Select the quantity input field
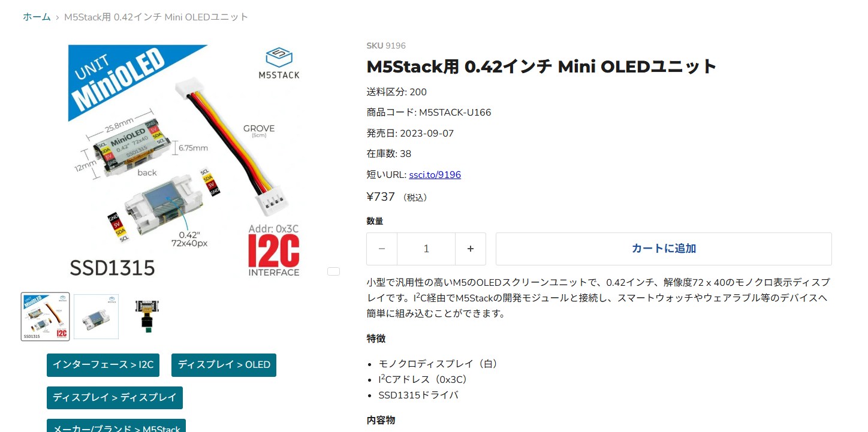Screen dimensions: 868x432 point(426,249)
